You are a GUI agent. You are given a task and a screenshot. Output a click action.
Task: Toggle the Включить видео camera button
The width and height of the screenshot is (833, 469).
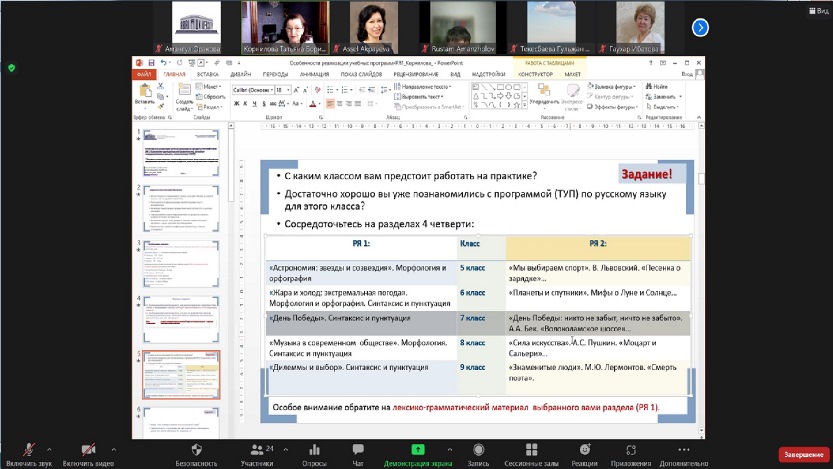click(x=88, y=450)
